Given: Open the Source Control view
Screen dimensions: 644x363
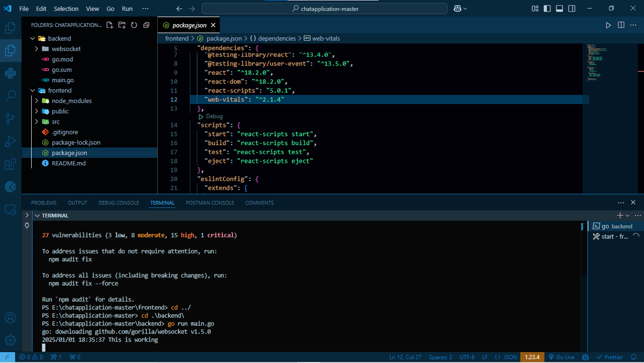Looking at the screenshot, I should click(10, 118).
